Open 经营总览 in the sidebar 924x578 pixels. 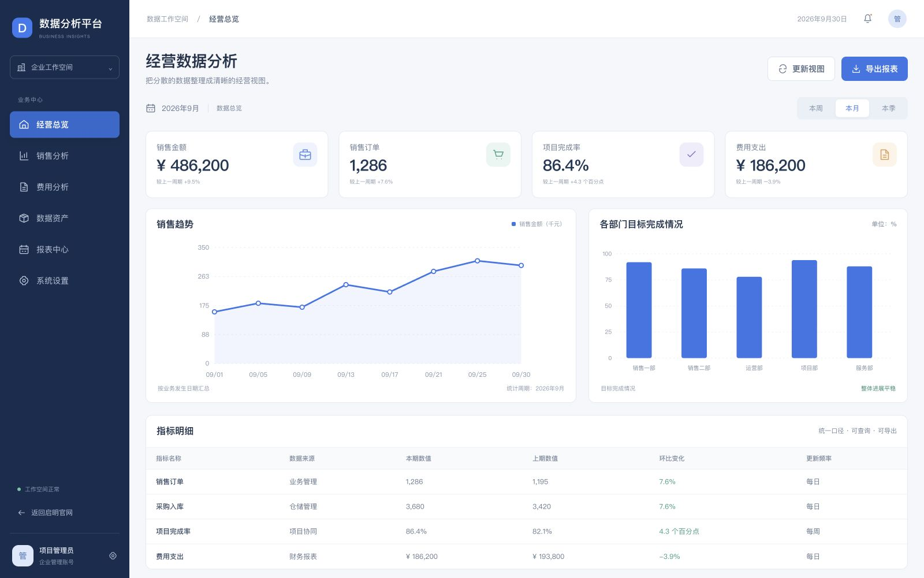[65, 124]
